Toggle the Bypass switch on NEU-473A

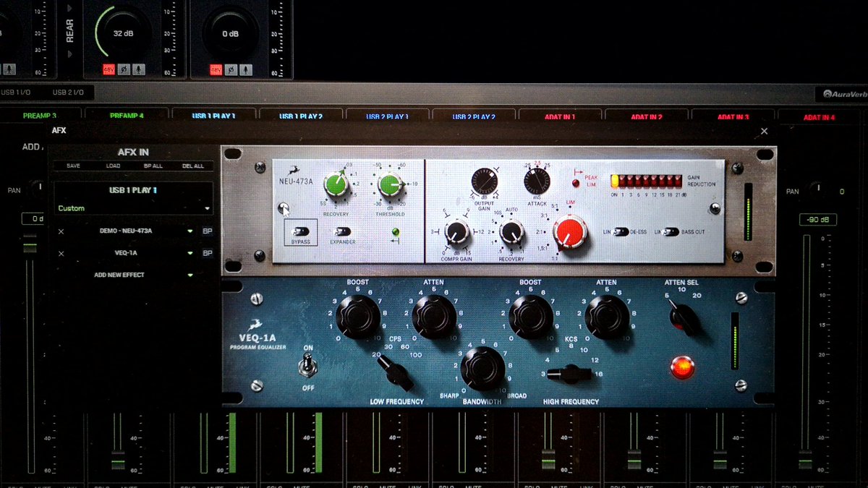click(x=300, y=230)
